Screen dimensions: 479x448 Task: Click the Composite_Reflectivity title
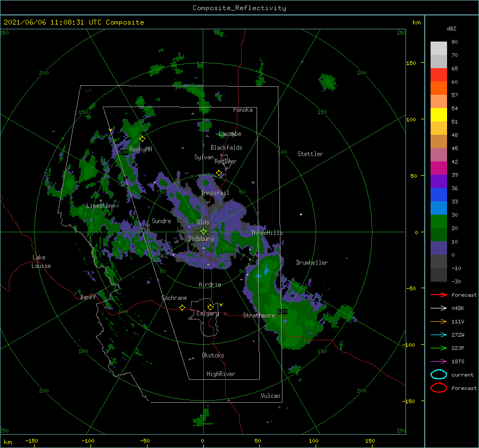click(240, 8)
